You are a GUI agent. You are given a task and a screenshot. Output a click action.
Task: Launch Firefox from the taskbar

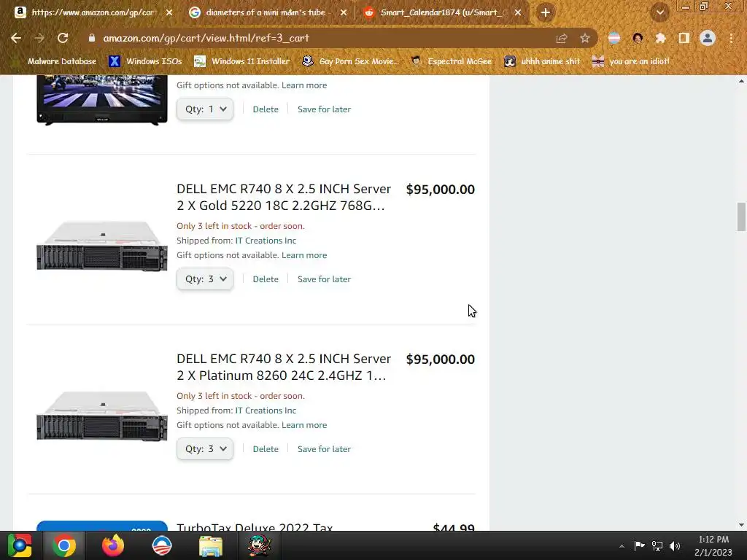pyautogui.click(x=113, y=545)
